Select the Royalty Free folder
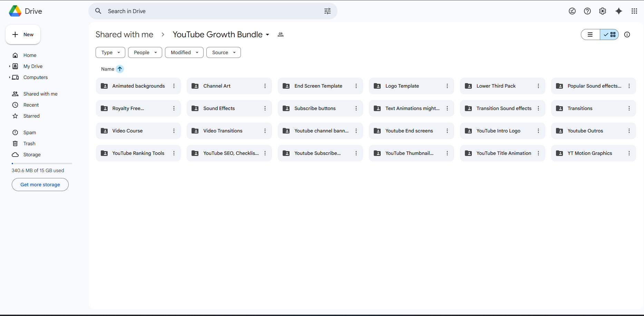Image resolution: width=644 pixels, height=316 pixels. [x=138, y=108]
